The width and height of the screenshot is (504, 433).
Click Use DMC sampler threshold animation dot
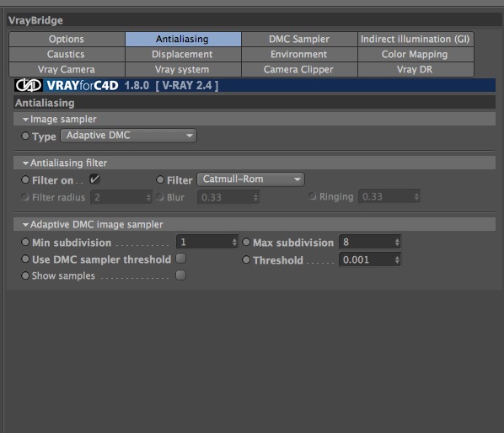[25, 259]
